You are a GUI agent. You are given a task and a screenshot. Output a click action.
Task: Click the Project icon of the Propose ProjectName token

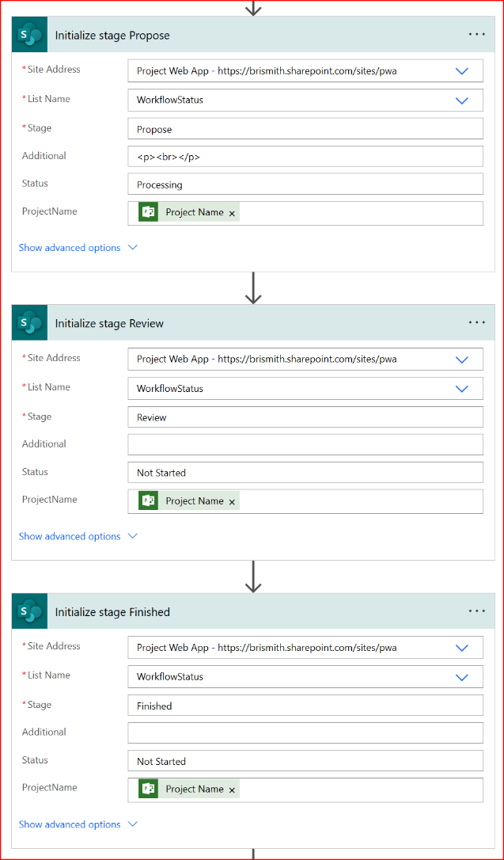(x=149, y=213)
